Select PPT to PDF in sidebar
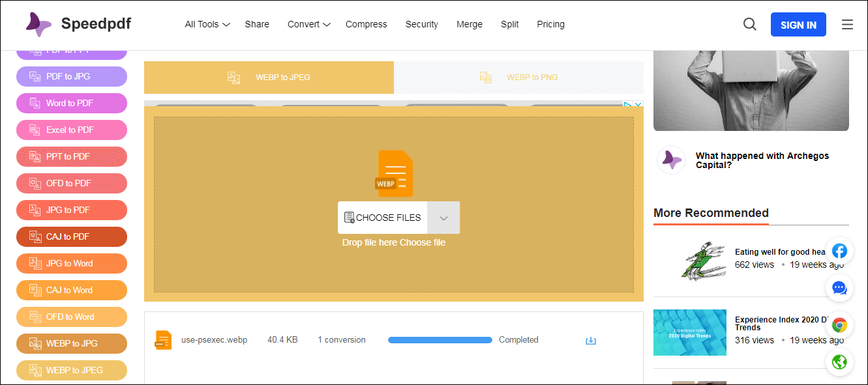Image resolution: width=868 pixels, height=385 pixels. (72, 156)
